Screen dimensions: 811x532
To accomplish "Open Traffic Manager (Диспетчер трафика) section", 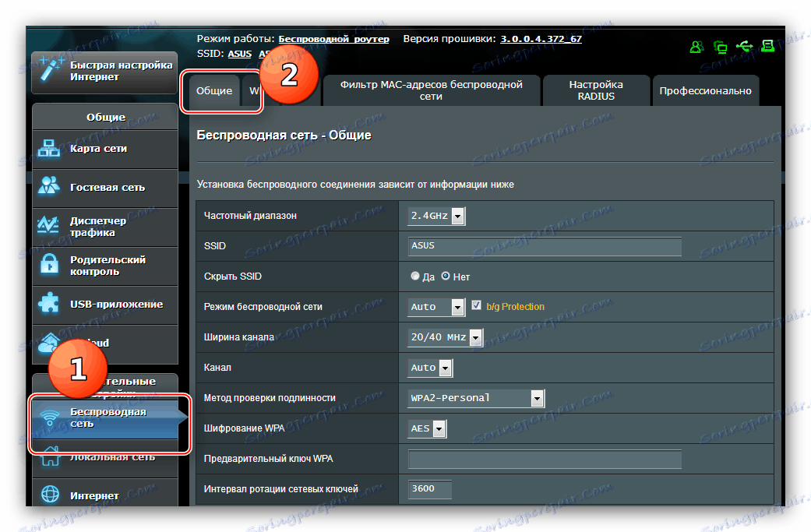I will [x=105, y=227].
